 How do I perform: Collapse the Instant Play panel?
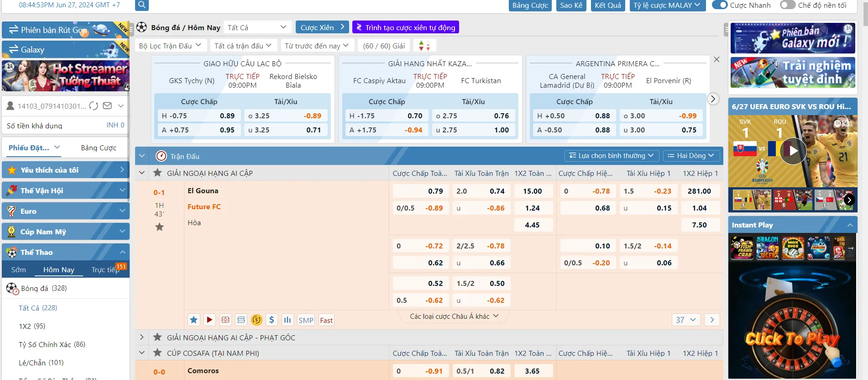point(850,225)
